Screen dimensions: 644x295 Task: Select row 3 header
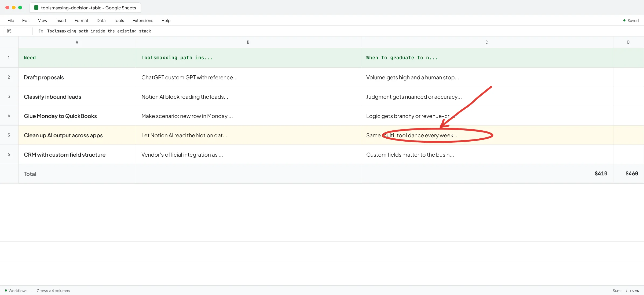(9, 97)
